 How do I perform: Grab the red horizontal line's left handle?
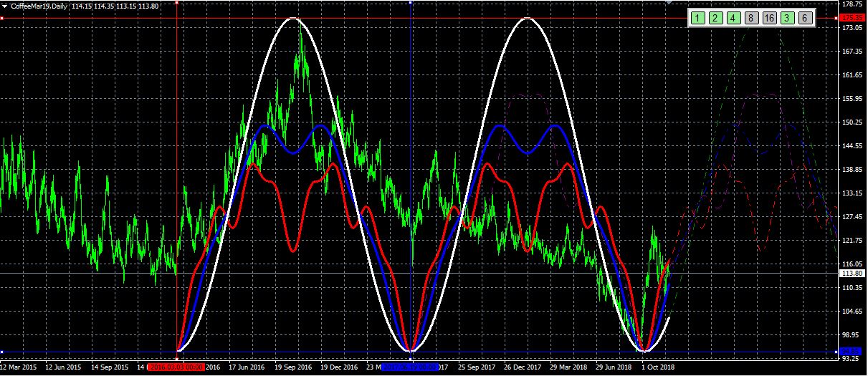pyautogui.click(x=2, y=18)
